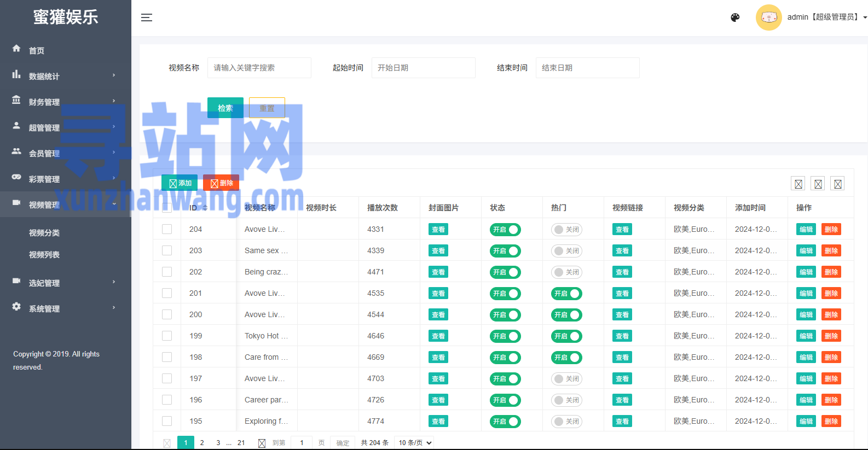Disable hot switch for row ID 200
Screen dimensions: 868x450
pos(566,315)
